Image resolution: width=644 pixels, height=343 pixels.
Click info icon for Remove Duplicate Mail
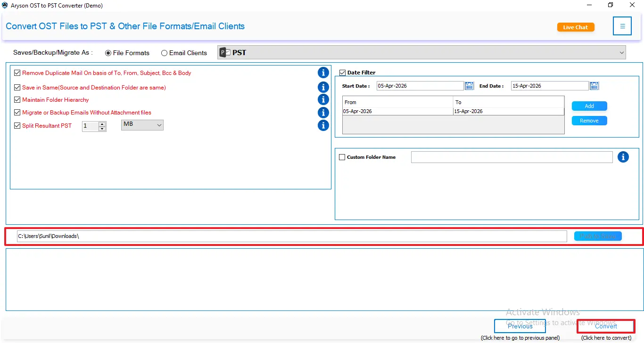(323, 73)
